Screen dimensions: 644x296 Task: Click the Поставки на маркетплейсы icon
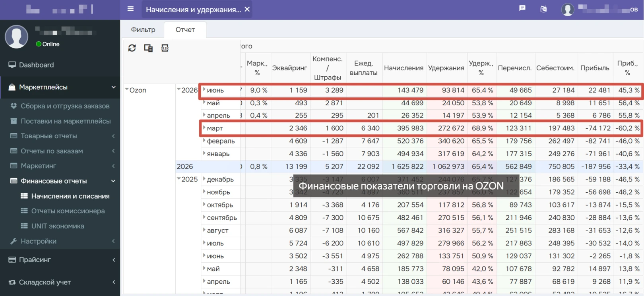[x=14, y=121]
